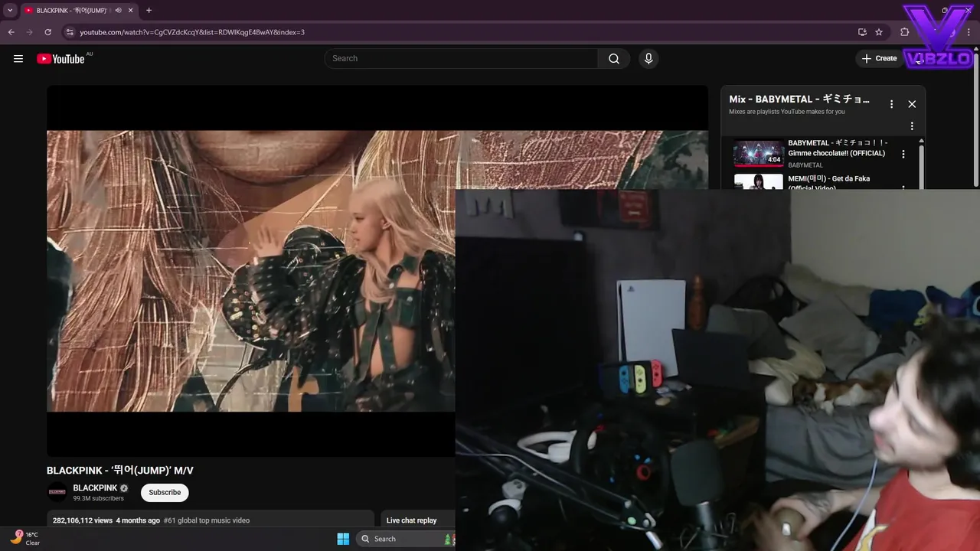Click the 'BABYMETAL - Gimme chocolate!! (OFFICIAL)' title
This screenshot has width=980, height=551.
(x=838, y=148)
